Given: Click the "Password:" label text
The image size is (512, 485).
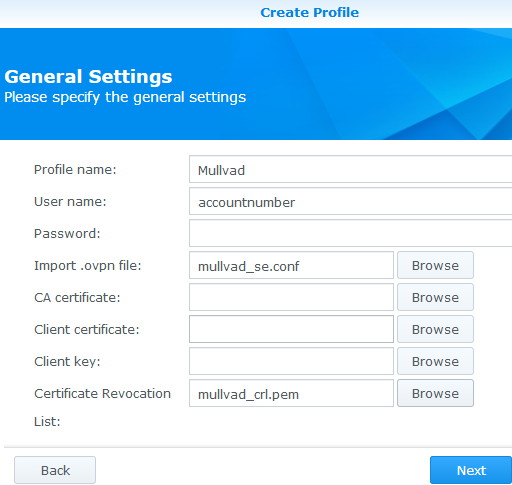Looking at the screenshot, I should tap(67, 233).
